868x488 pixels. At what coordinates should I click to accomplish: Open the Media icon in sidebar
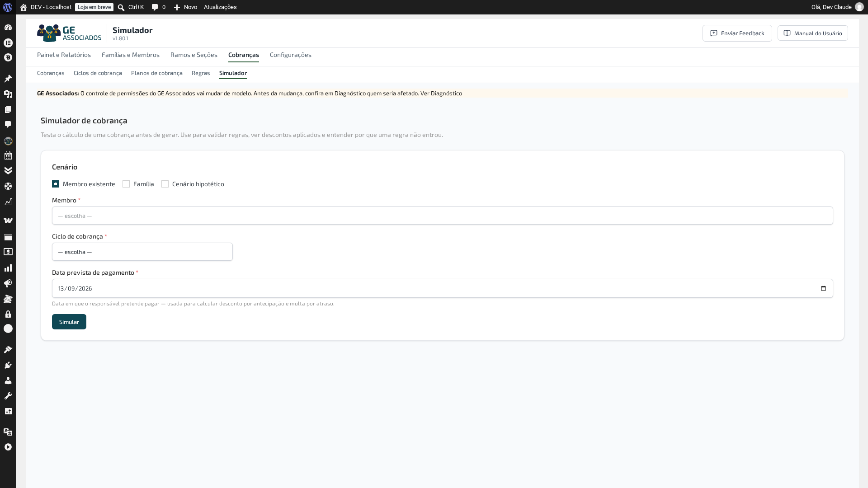(x=8, y=94)
